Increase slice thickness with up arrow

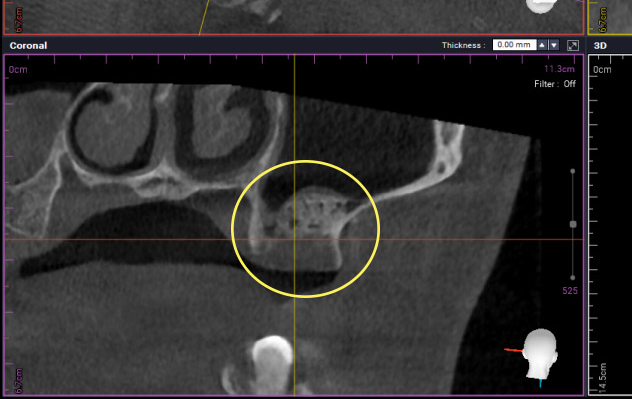click(x=542, y=45)
